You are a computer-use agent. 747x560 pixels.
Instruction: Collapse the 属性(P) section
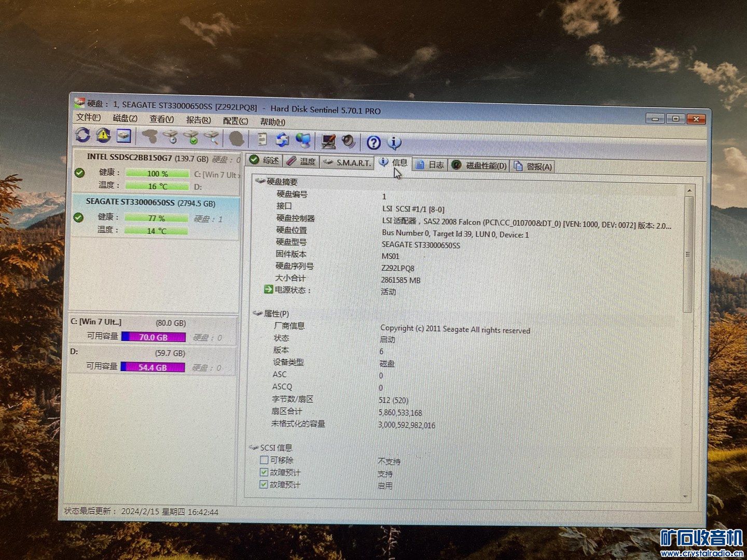[x=257, y=313]
